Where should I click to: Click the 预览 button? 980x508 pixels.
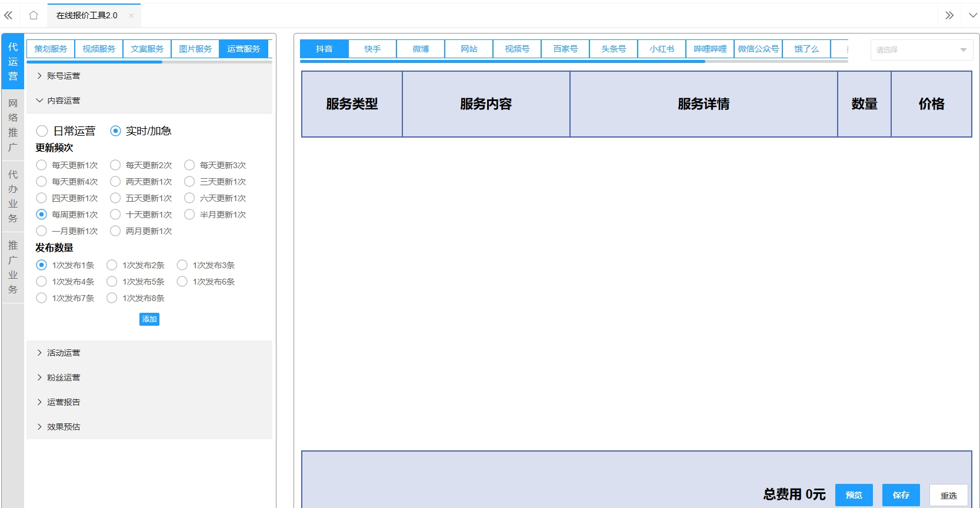click(854, 495)
